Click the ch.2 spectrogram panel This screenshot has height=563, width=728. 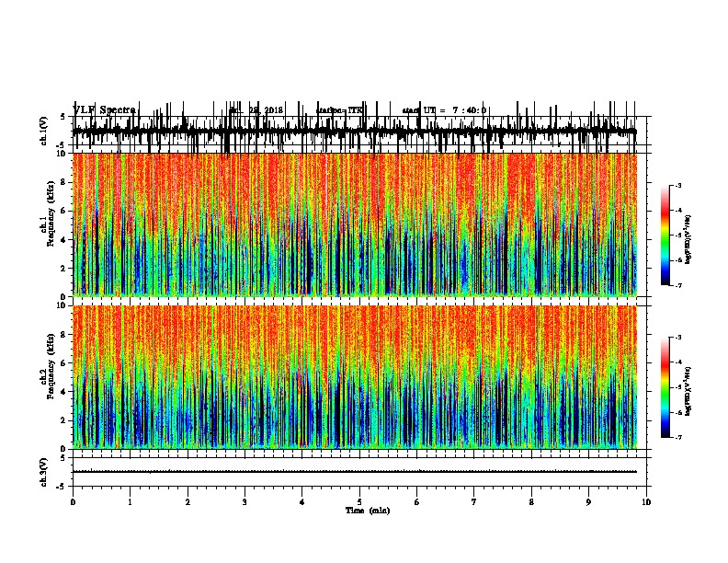[x=355, y=377]
